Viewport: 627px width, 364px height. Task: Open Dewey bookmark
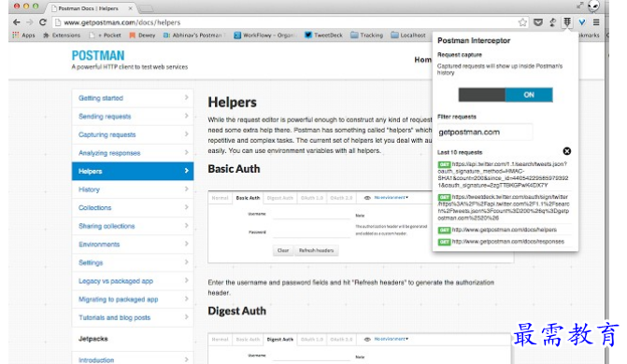[142, 35]
